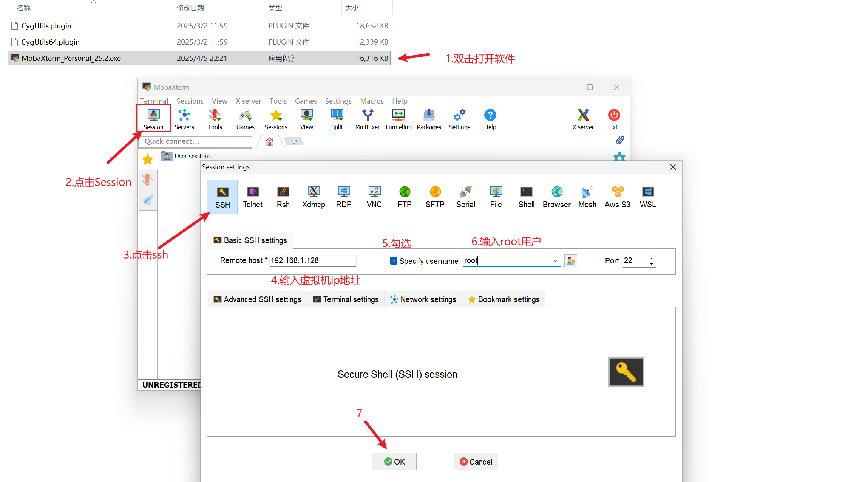Toggle the X server toolbar icon
This screenshot has height=482, width=868.
tap(583, 119)
